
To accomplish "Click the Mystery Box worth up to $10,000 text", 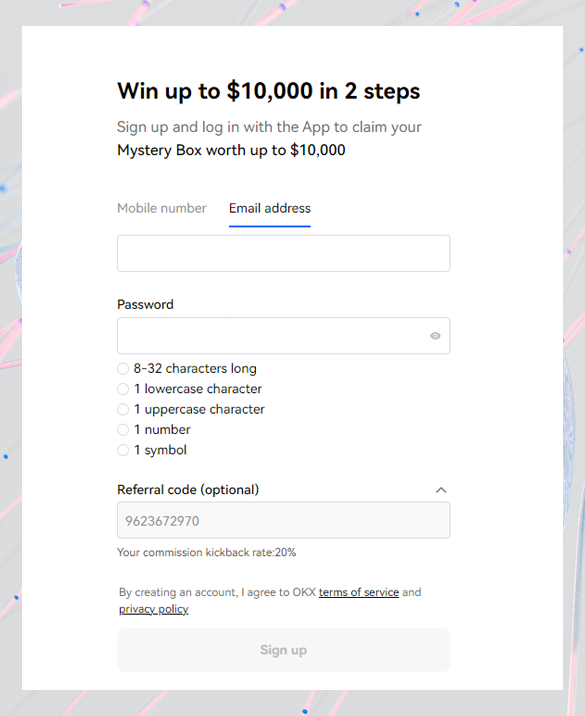I will pyautogui.click(x=231, y=150).
